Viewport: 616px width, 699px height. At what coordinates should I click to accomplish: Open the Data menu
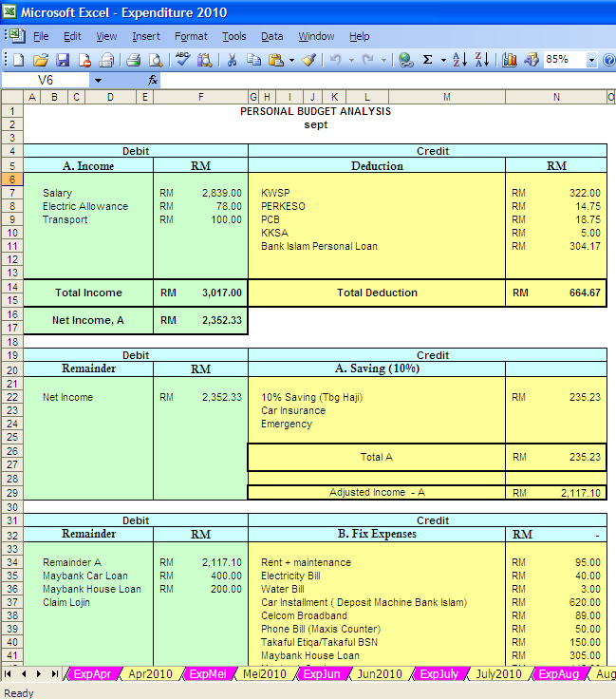[271, 36]
